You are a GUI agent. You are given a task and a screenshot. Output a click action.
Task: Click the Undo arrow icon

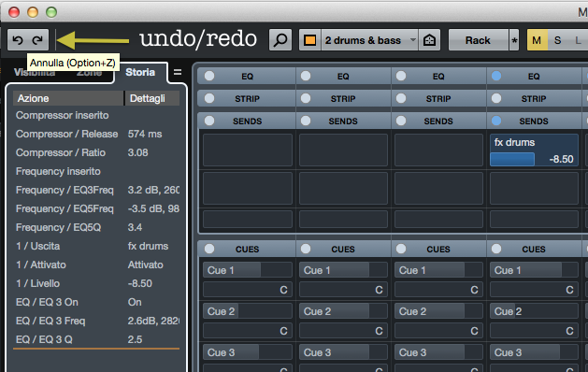[18, 40]
